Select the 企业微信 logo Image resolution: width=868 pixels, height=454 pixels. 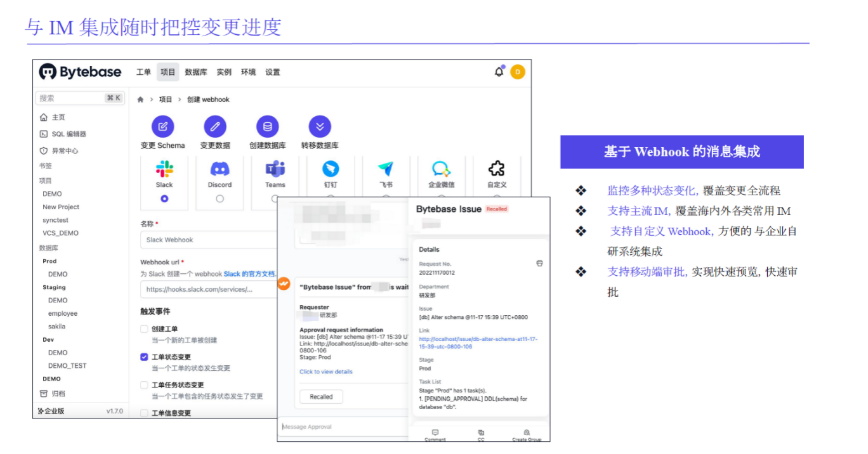[x=441, y=169]
